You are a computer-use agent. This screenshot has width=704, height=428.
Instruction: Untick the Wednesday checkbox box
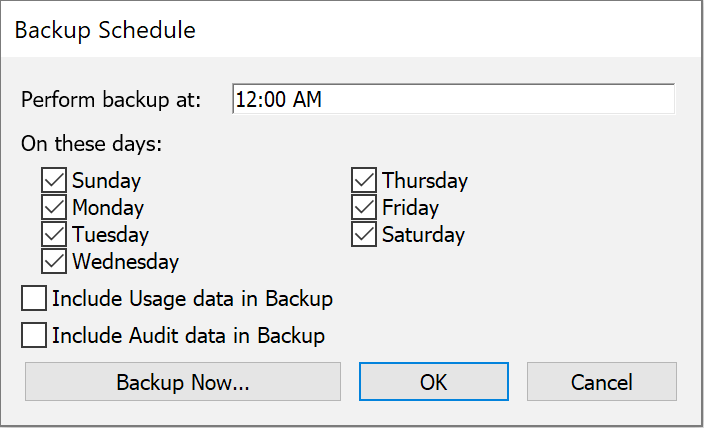click(54, 262)
